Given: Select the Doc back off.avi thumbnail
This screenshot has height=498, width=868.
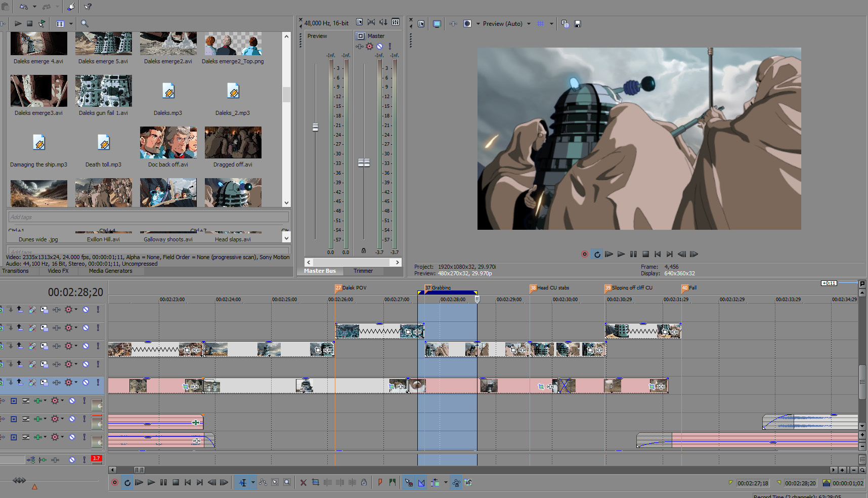Looking at the screenshot, I should pyautogui.click(x=168, y=142).
